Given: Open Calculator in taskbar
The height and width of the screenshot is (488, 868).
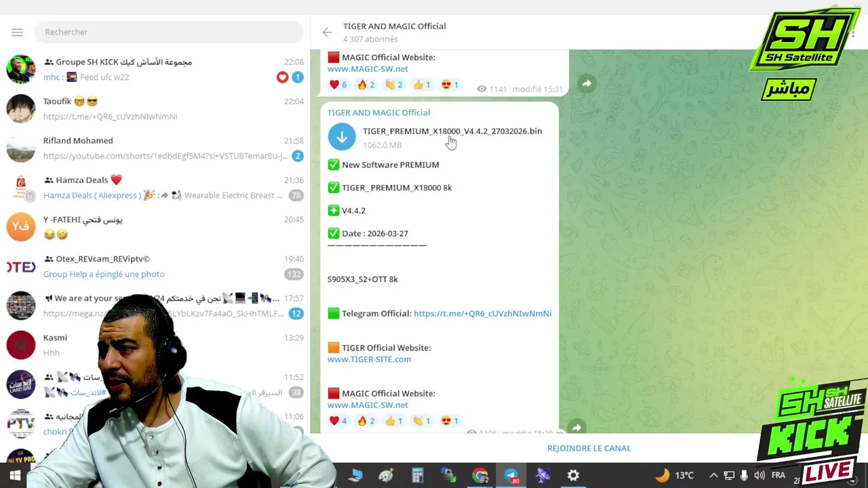Looking at the screenshot, I should coord(418,476).
